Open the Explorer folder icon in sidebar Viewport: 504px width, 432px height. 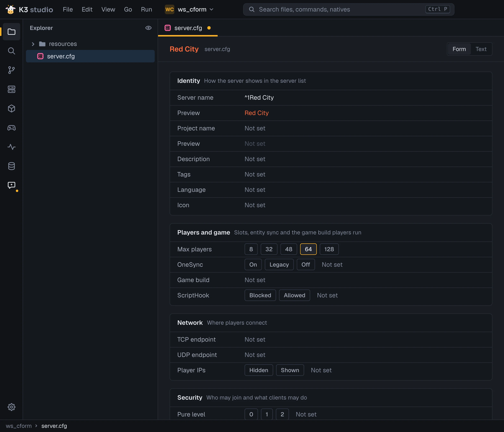[11, 32]
